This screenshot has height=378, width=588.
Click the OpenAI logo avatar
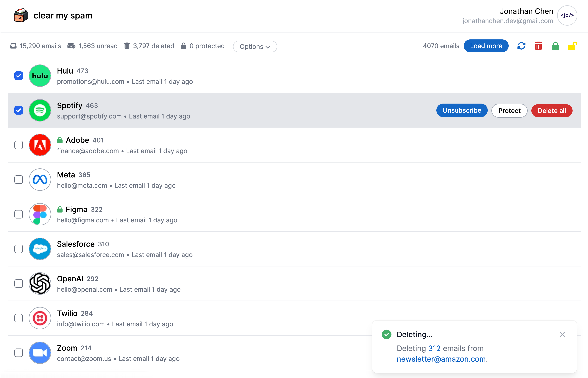(x=40, y=283)
